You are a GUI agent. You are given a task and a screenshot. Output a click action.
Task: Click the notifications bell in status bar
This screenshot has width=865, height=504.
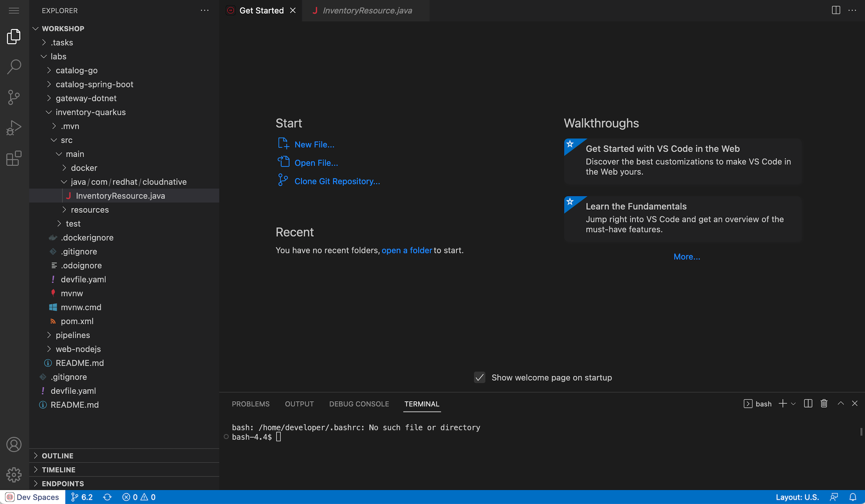[853, 497]
